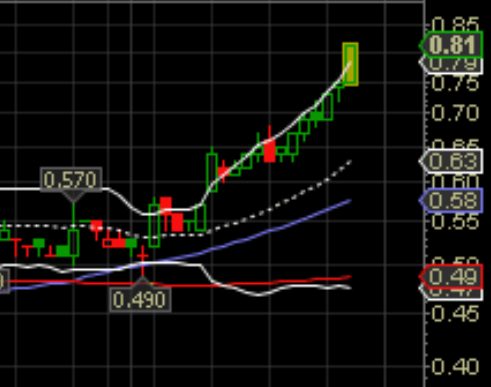Click the blue 0.58 moving average tag
The height and width of the screenshot is (387, 491).
point(451,200)
